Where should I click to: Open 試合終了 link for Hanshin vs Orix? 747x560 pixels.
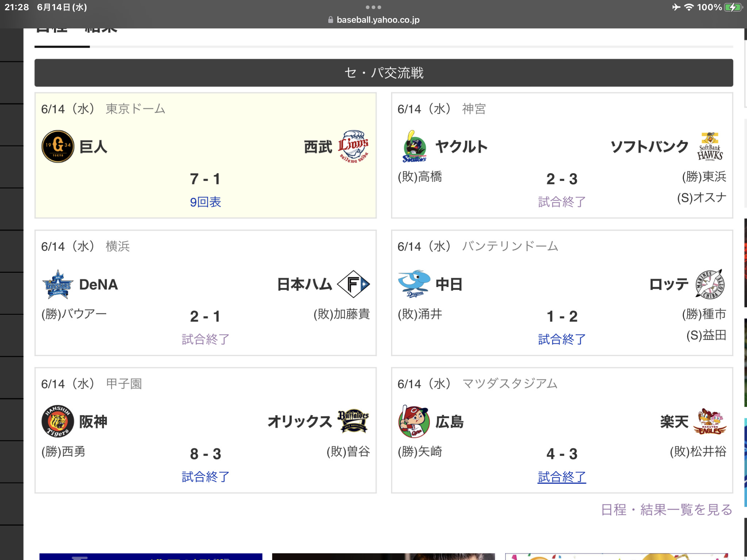pyautogui.click(x=205, y=477)
